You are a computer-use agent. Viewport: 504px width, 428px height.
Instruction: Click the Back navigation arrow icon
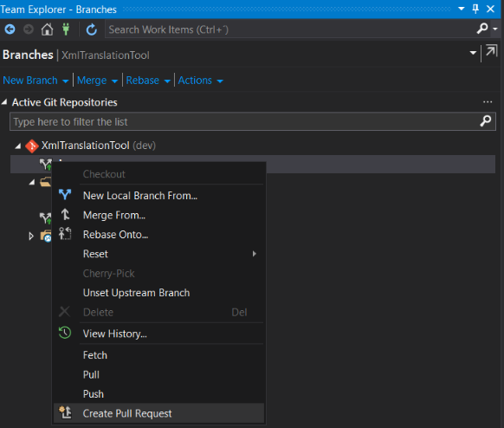(10, 29)
